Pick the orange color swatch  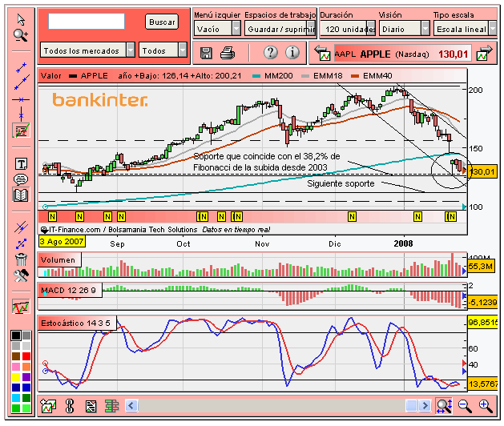(26, 367)
